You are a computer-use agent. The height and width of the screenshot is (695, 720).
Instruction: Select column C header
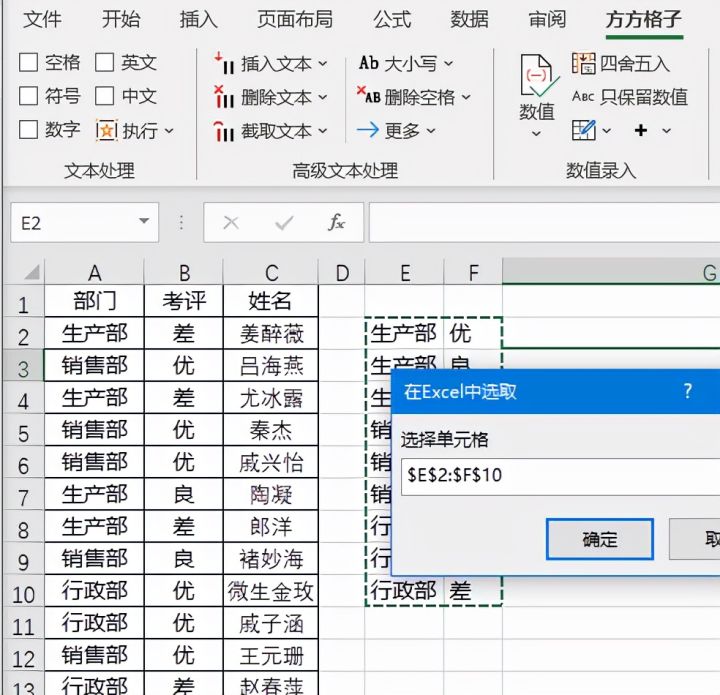coord(271,273)
